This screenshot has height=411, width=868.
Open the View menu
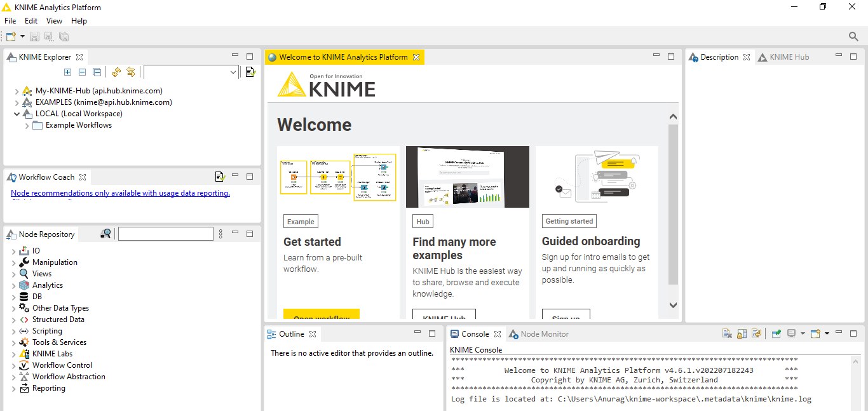coord(55,21)
